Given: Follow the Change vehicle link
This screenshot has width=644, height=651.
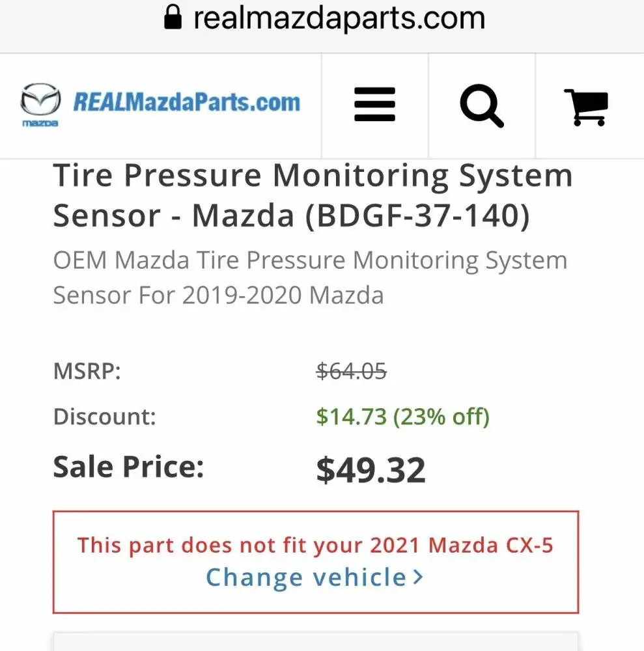Looking at the screenshot, I should coord(306,577).
